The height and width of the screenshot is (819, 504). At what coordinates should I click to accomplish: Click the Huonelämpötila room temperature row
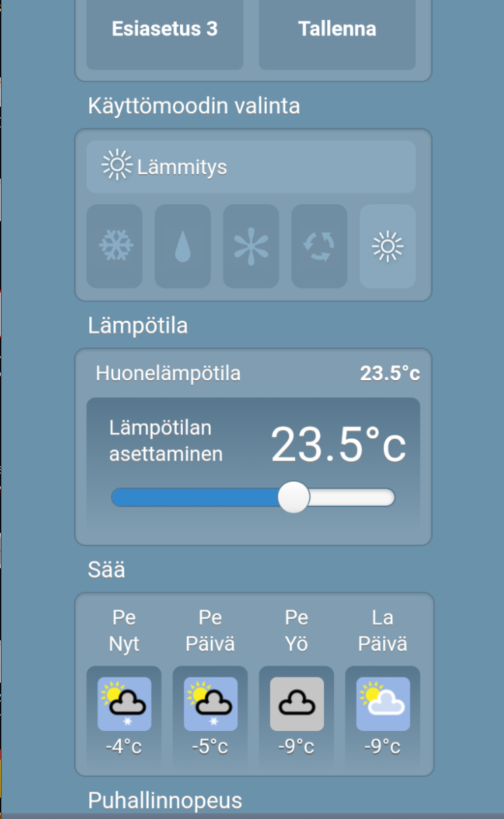coord(253,374)
